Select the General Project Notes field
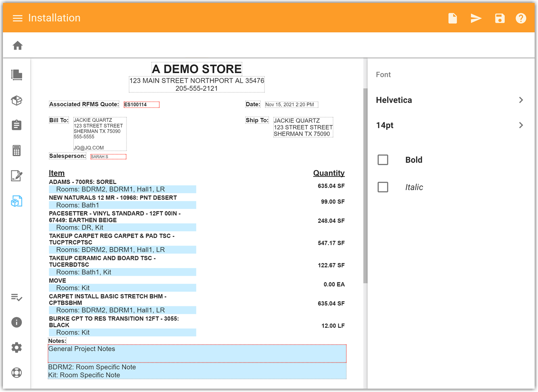 197,353
